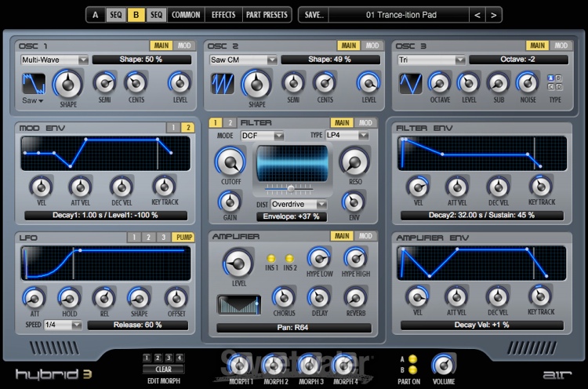Click the OSC 2 LEVEL knob
Image resolution: width=588 pixels, height=389 pixels.
pos(368,83)
